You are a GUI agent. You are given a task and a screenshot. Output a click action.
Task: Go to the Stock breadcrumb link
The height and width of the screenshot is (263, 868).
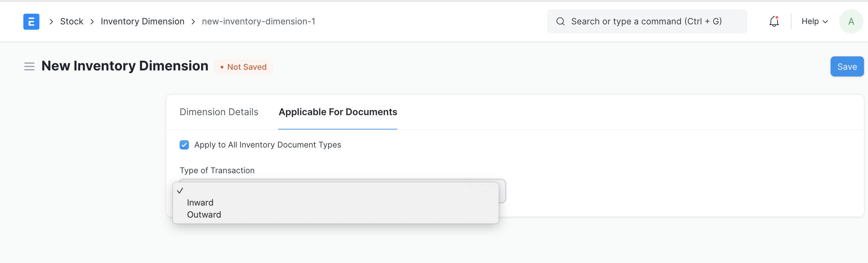click(x=72, y=22)
